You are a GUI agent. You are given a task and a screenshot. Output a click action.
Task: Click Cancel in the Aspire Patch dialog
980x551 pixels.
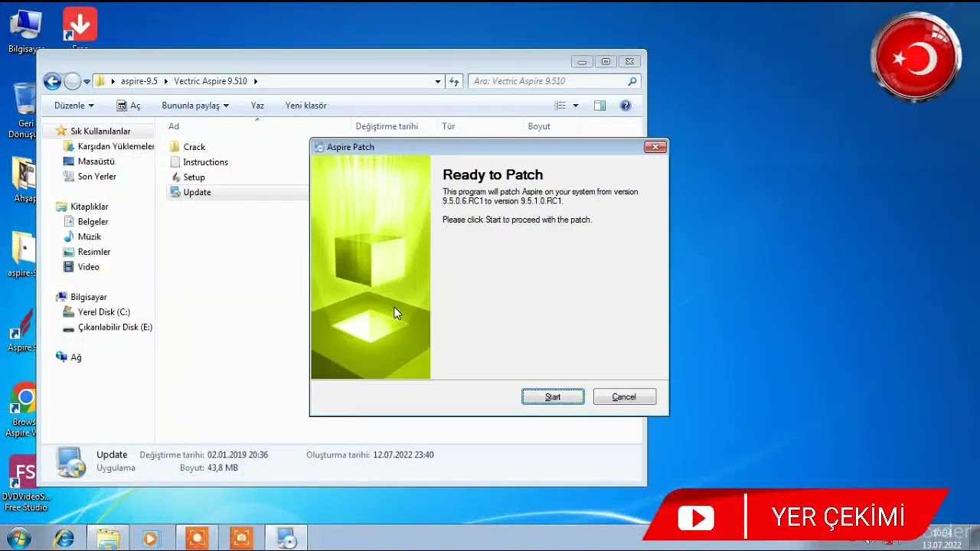click(624, 396)
